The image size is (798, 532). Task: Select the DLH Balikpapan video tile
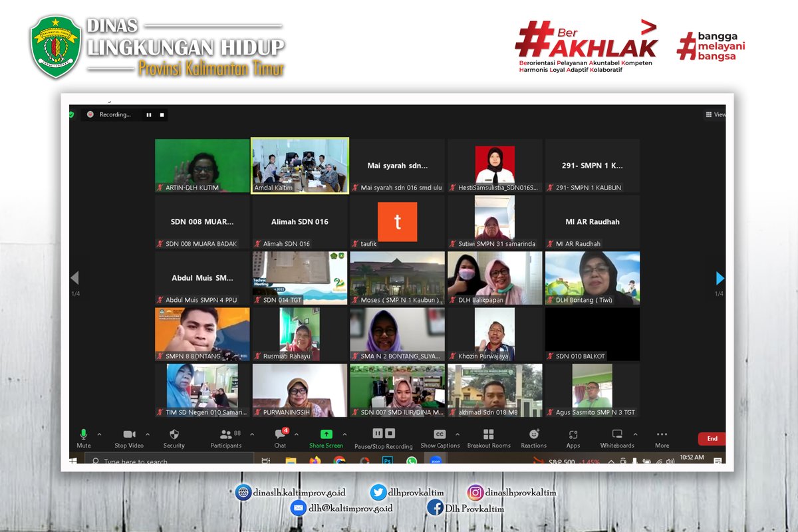tap(494, 278)
